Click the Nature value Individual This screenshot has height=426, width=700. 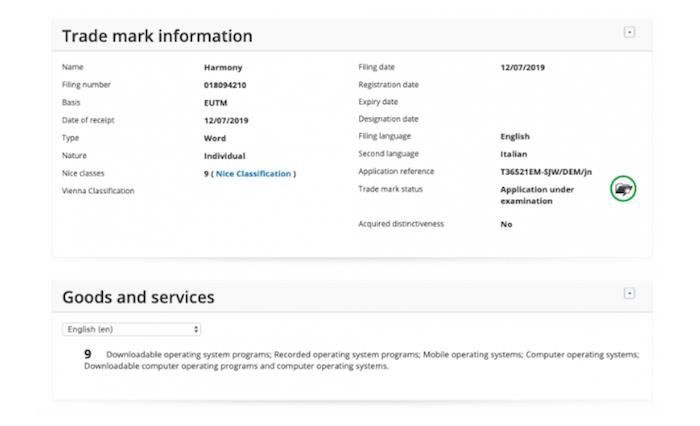point(225,156)
